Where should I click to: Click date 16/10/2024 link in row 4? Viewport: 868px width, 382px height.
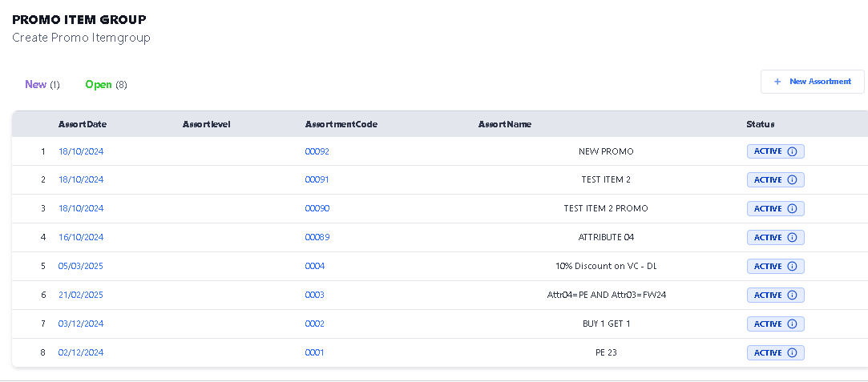click(81, 237)
